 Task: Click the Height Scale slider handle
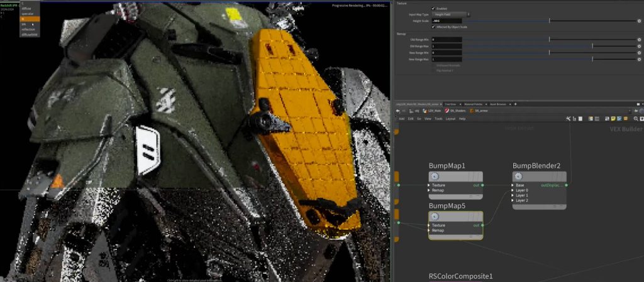click(x=550, y=21)
